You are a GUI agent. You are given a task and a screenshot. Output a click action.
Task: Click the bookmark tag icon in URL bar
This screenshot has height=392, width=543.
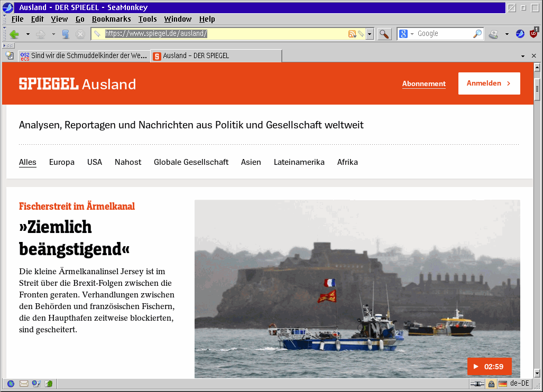point(361,34)
